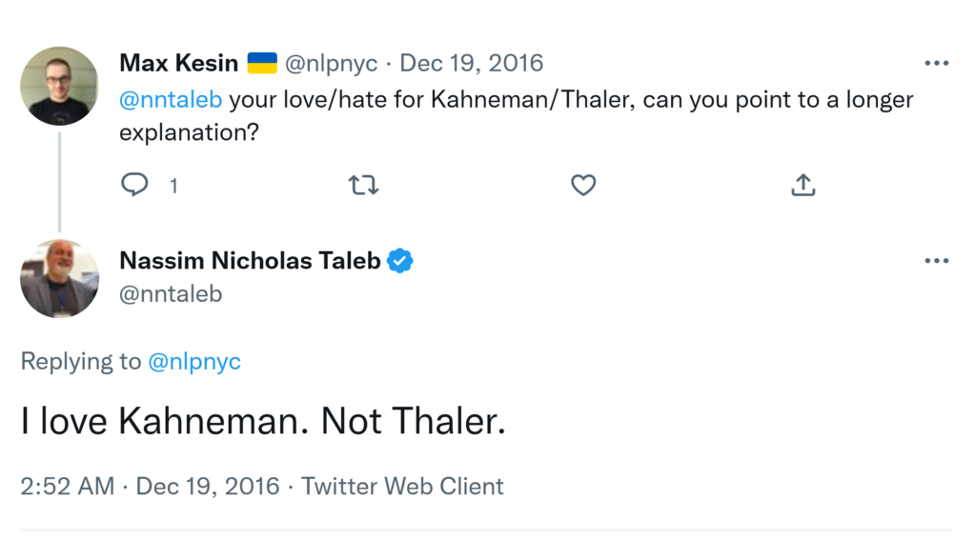Like Max Kesin's tweet with the heart icon
This screenshot has width=976, height=560.
(x=583, y=185)
